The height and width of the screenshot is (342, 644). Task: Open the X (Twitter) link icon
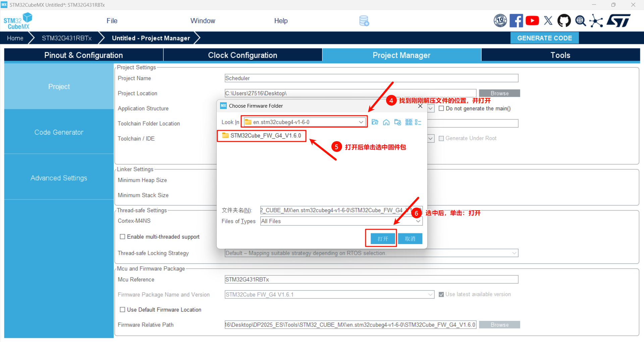tap(548, 21)
